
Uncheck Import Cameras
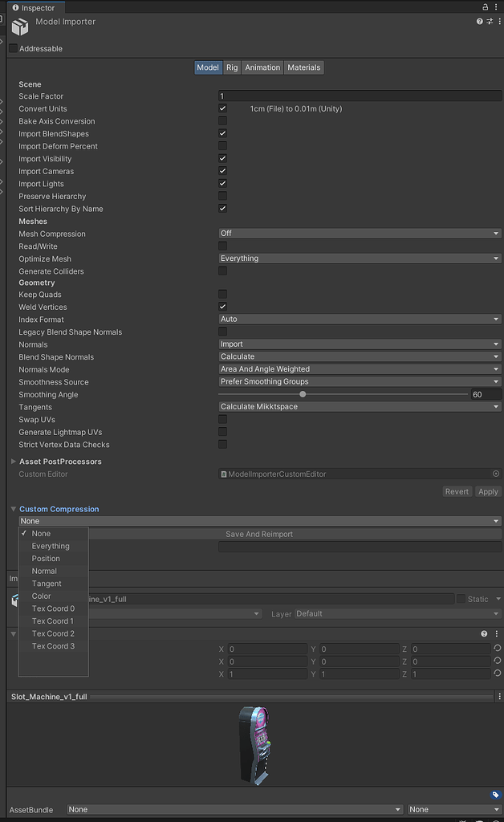coord(222,171)
